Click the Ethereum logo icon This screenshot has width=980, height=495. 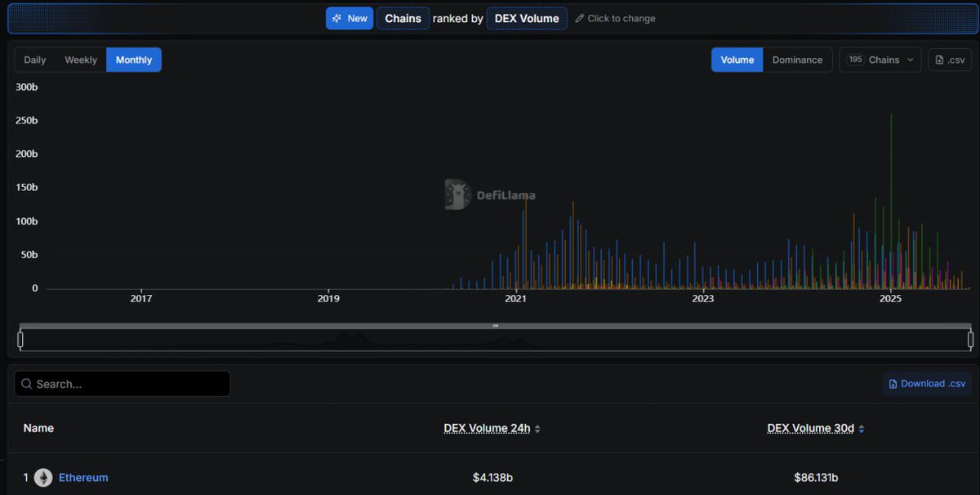point(43,478)
